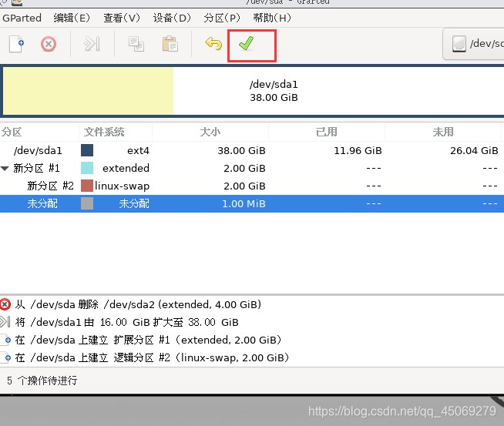This screenshot has width=504, height=426.
Task: Click the 未用 column header
Action: coord(443,132)
